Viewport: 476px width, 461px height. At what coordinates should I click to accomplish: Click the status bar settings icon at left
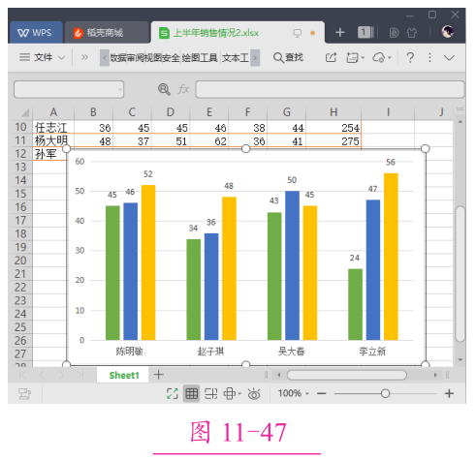point(24,393)
